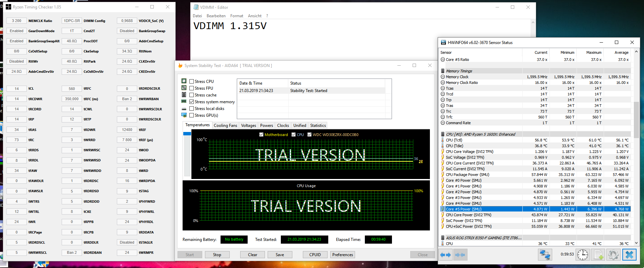Click clock icon of Command Rate row
Screen dimensions: 644x268
(x=443, y=123)
